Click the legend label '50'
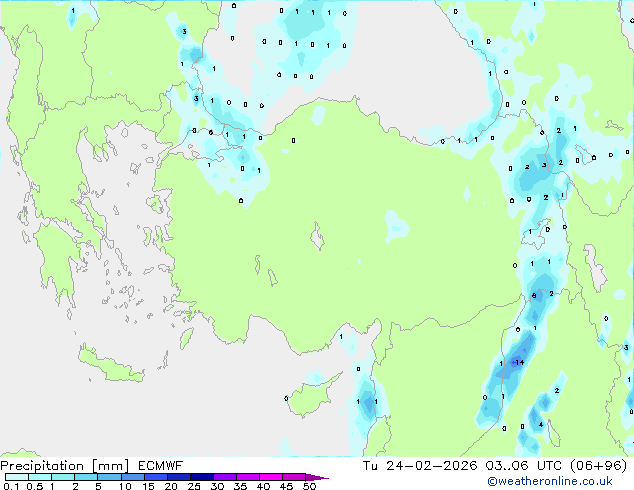Image resolution: width=634 pixels, height=490 pixels. pyautogui.click(x=309, y=486)
